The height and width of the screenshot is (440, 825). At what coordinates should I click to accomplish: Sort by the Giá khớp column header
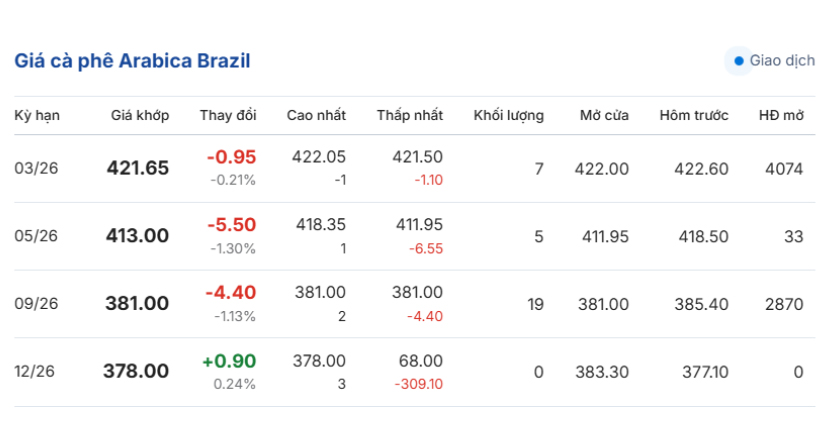coord(140,115)
